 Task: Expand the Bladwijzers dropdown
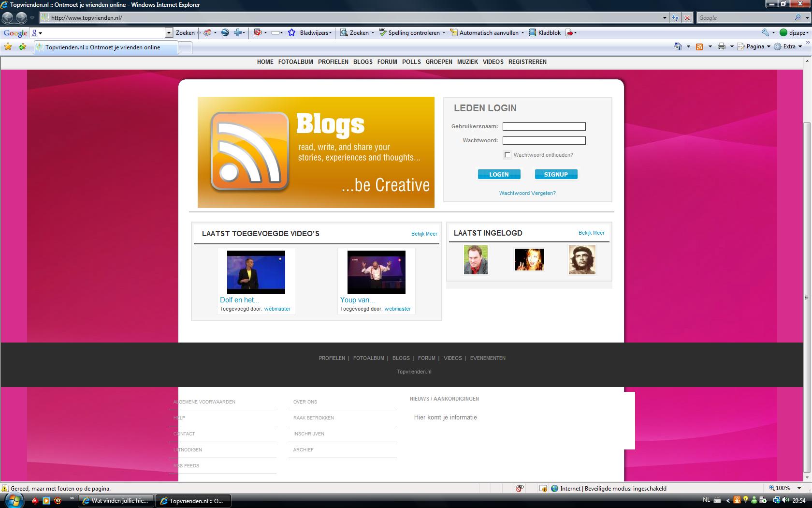click(330, 33)
